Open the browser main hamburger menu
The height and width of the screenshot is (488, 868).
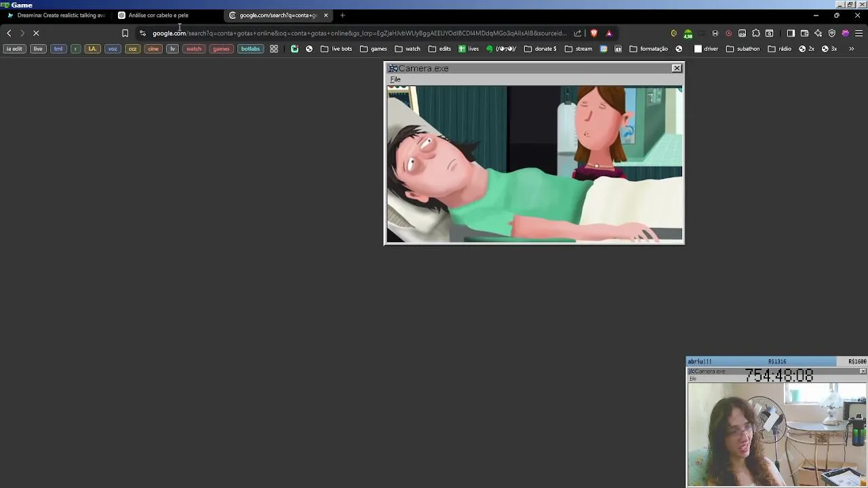859,33
